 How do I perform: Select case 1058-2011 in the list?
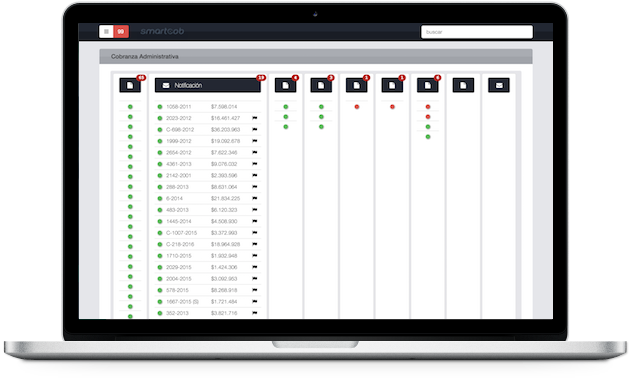coord(208,107)
